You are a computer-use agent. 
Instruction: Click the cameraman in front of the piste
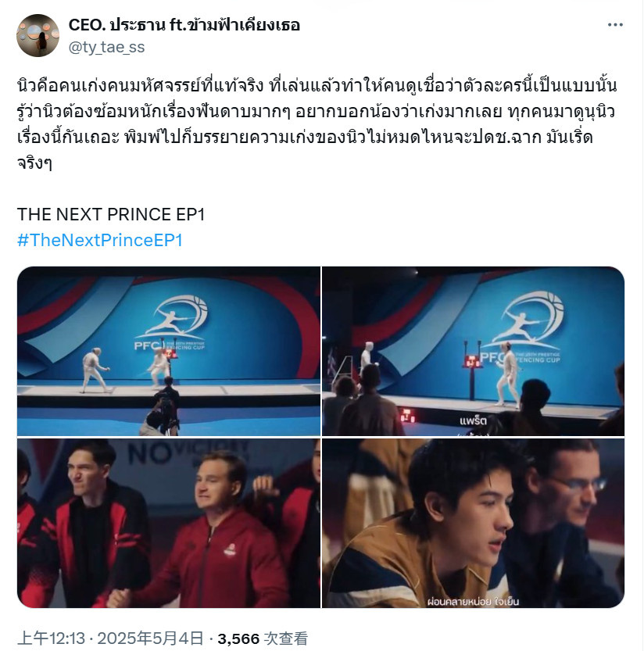click(x=163, y=407)
